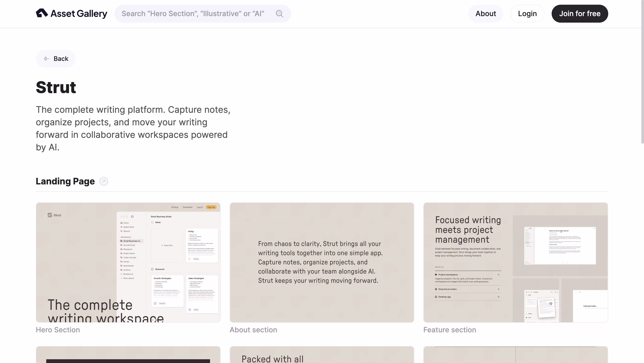Click Join for free button

click(x=580, y=13)
